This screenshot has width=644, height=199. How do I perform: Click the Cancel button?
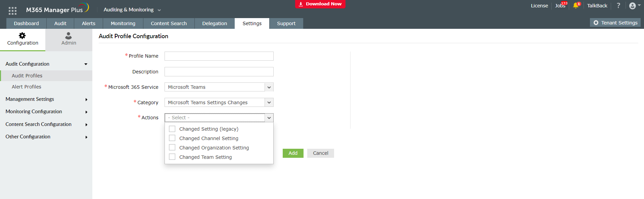click(321, 153)
